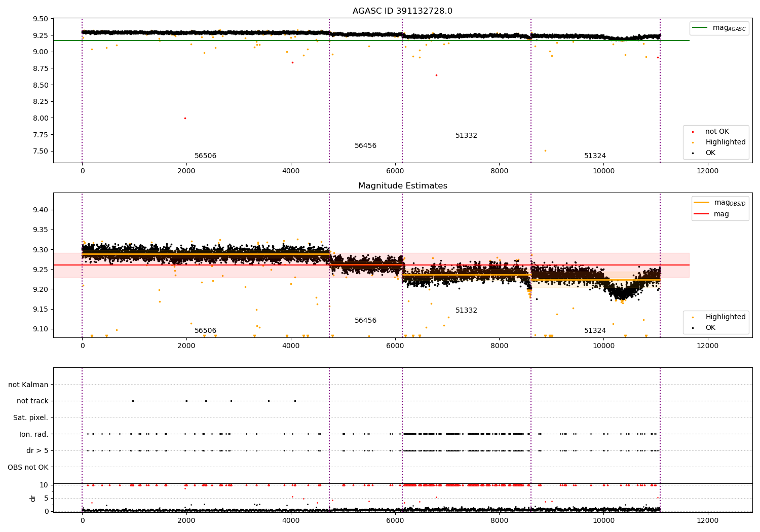Click the 2000 x-axis tick under the bottom plot
Screen dimensions: 760x532
[186, 520]
